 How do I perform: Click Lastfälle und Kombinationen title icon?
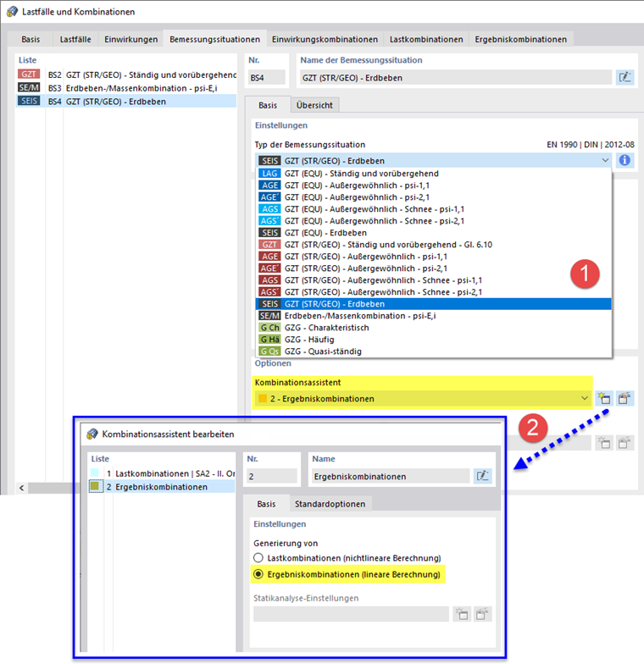12,12
